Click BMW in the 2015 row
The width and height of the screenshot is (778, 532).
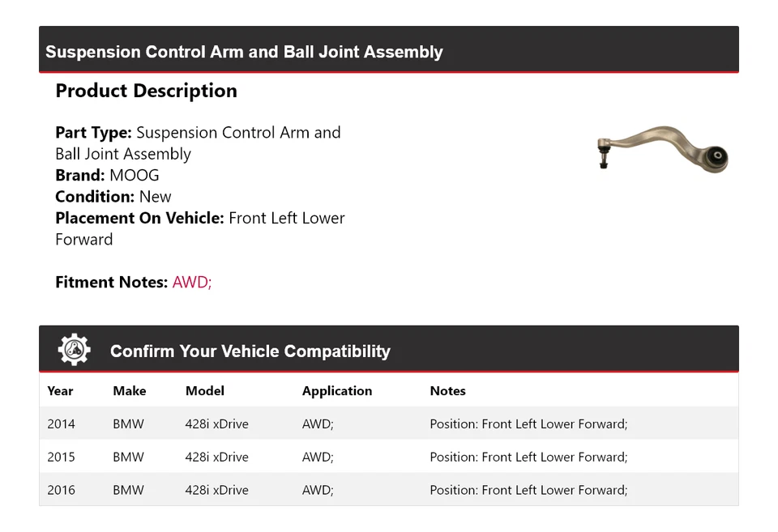[128, 458]
